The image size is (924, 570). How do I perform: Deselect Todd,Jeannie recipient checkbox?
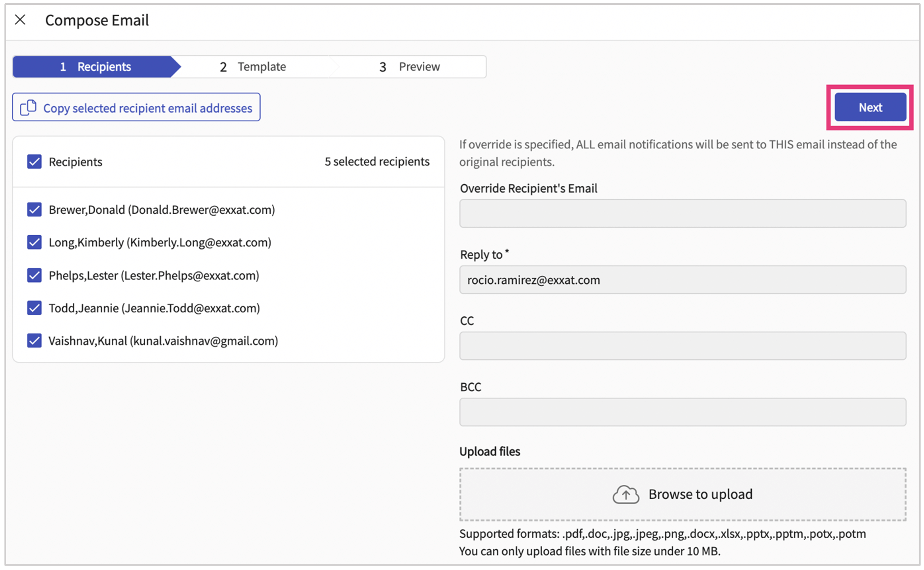click(x=34, y=308)
